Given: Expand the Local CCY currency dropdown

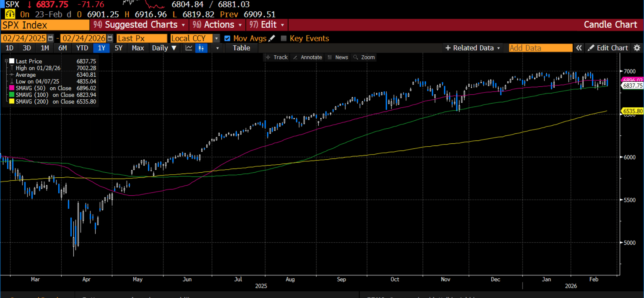Looking at the screenshot, I should click(x=216, y=38).
